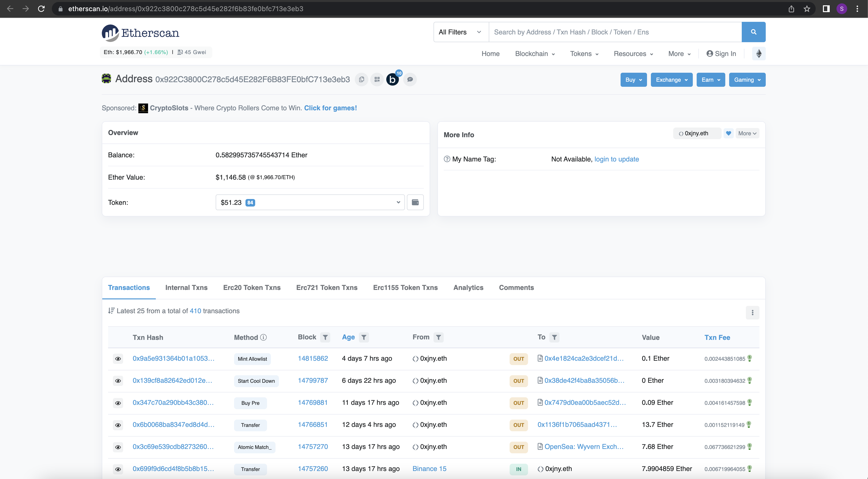Click the Ethereum network diamond icon

pyautogui.click(x=759, y=54)
